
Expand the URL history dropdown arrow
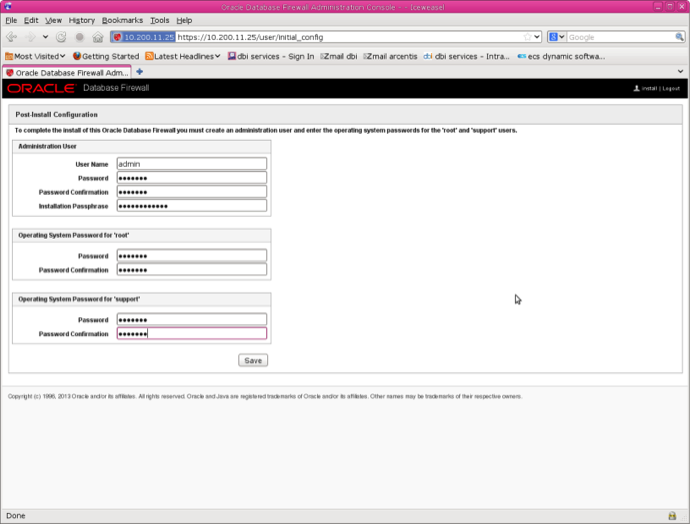click(538, 37)
